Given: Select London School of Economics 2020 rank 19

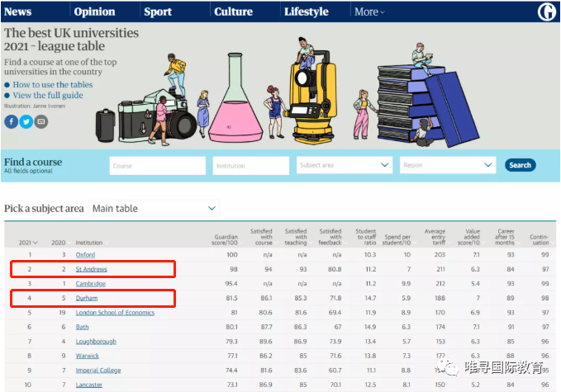Looking at the screenshot, I should [x=62, y=313].
